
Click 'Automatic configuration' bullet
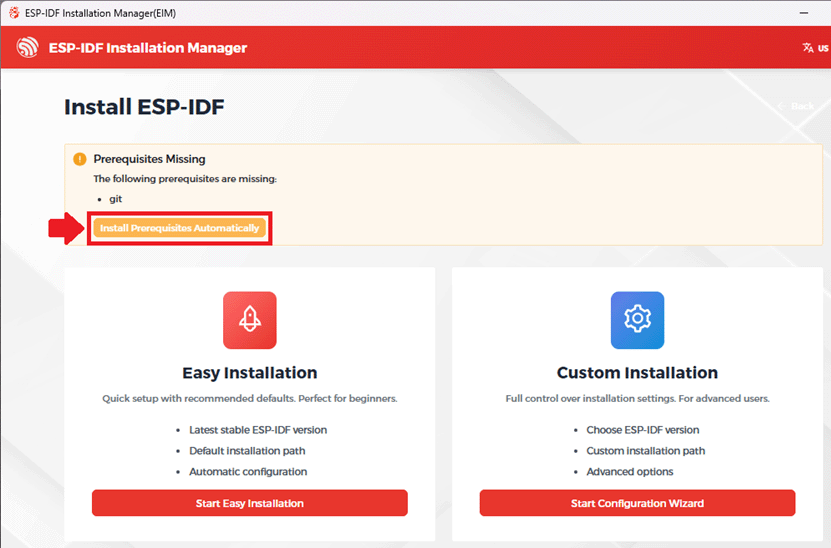[248, 472]
